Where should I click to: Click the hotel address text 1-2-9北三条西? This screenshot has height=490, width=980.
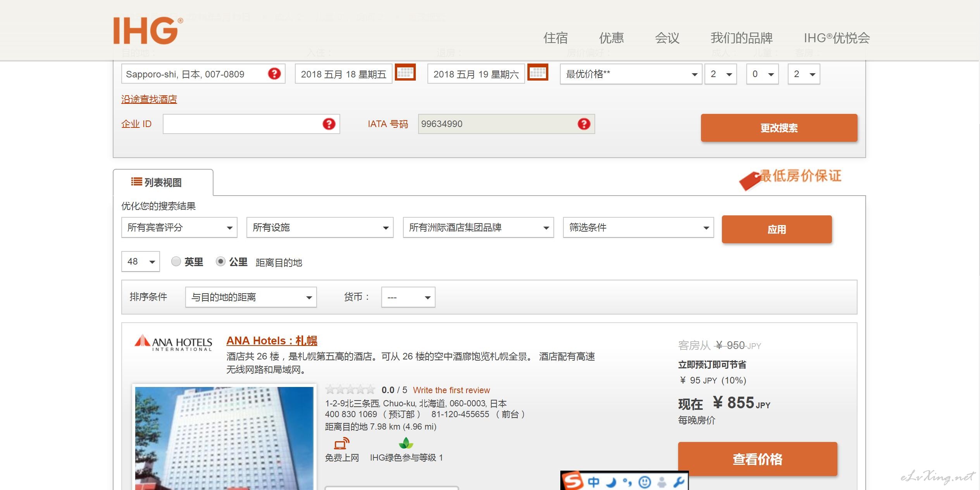tap(416, 403)
